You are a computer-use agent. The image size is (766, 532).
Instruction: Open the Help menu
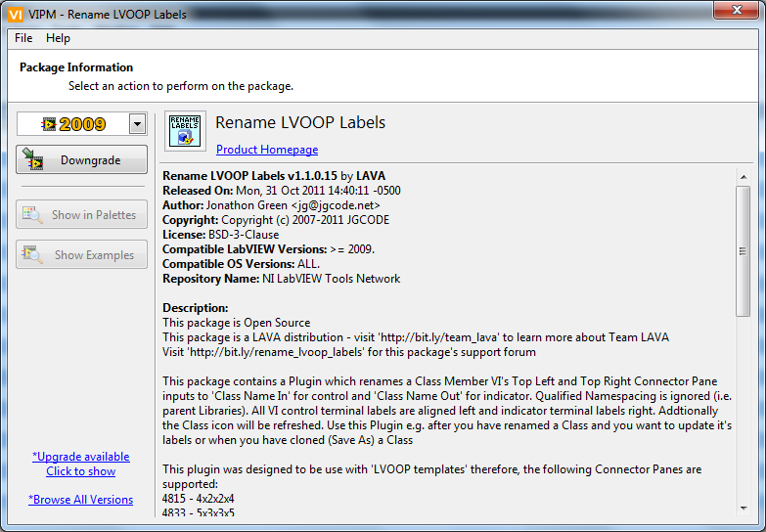pyautogui.click(x=58, y=38)
